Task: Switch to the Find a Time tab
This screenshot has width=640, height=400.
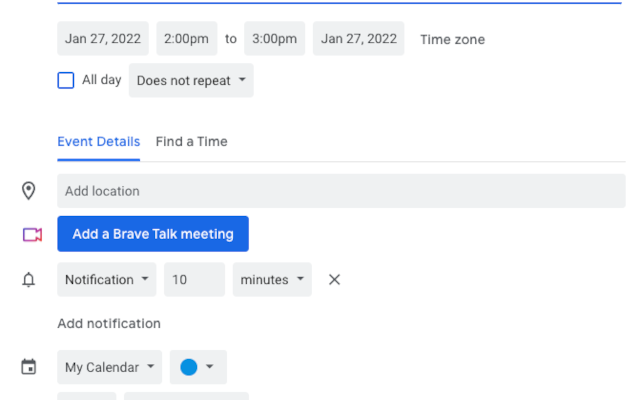Action: 191,142
